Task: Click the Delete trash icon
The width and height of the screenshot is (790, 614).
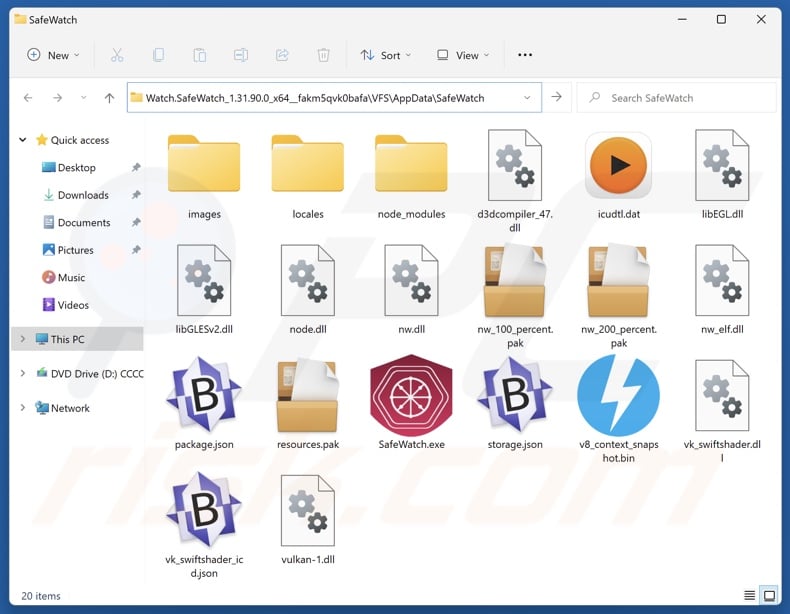Action: click(x=323, y=55)
